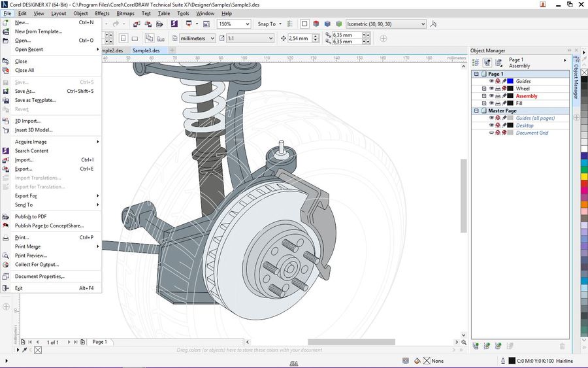Click the projected top plane cube icon
Image resolution: width=588 pixels, height=368 pixels.
point(316,24)
